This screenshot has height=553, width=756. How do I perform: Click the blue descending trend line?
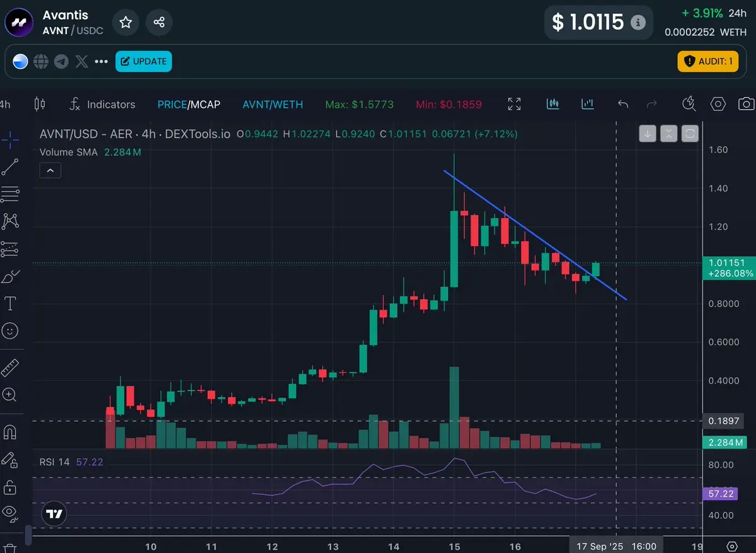[x=535, y=236]
